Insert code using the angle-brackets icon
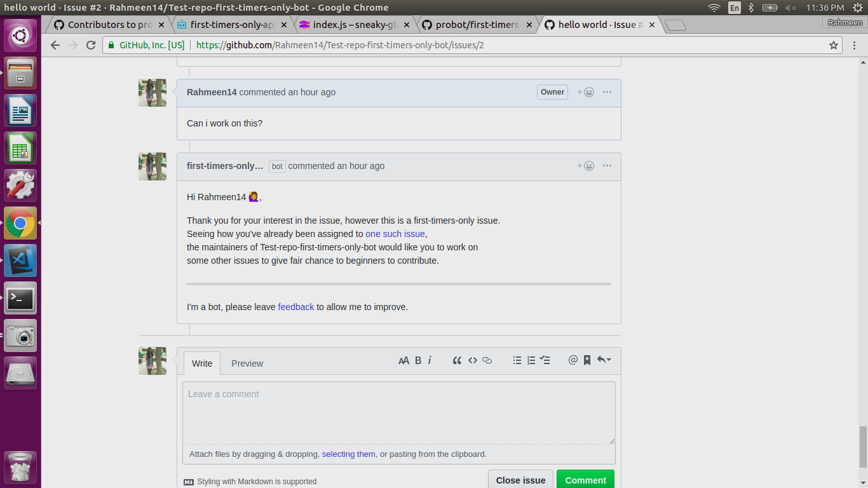 point(473,360)
